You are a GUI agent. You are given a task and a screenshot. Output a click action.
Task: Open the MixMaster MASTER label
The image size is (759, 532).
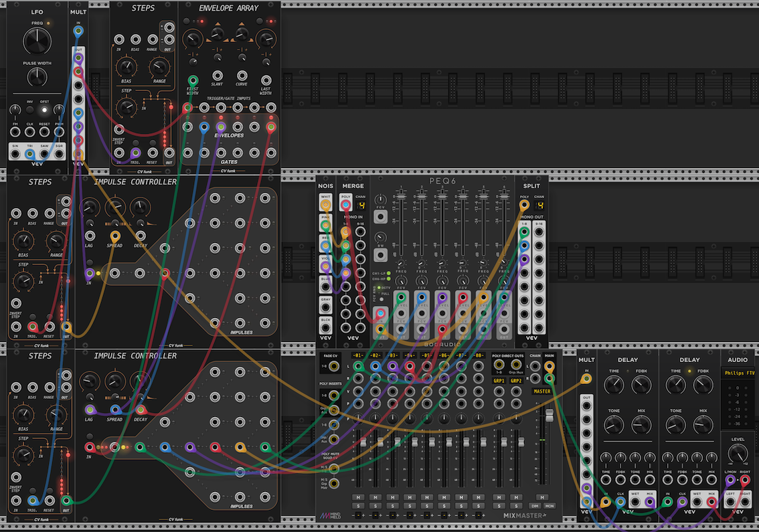(542, 391)
